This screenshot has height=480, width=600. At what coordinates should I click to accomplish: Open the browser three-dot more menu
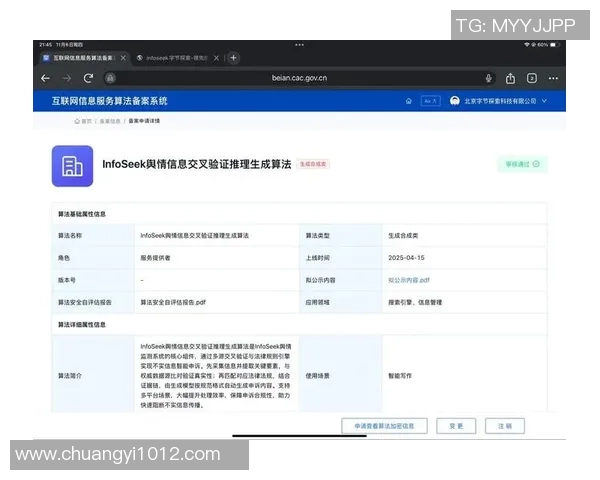553,78
